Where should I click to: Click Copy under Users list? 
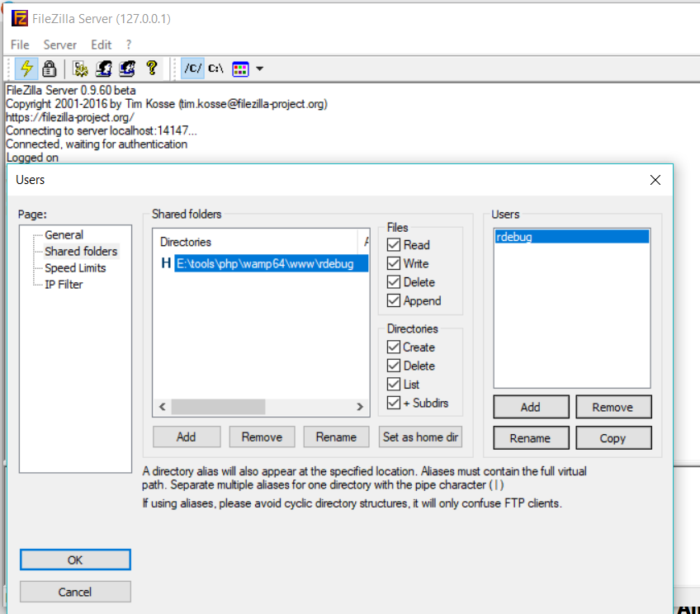[x=613, y=437]
